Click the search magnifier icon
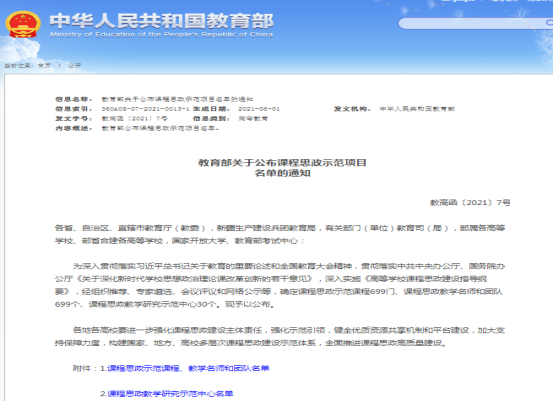The height and width of the screenshot is (401, 554). (x=549, y=23)
